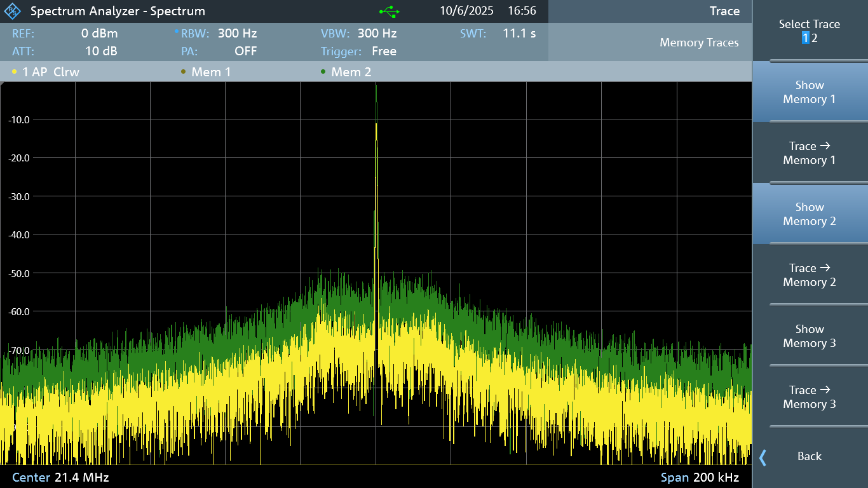Edit the Center 21.4 MHz frequency field

pyautogui.click(x=61, y=477)
